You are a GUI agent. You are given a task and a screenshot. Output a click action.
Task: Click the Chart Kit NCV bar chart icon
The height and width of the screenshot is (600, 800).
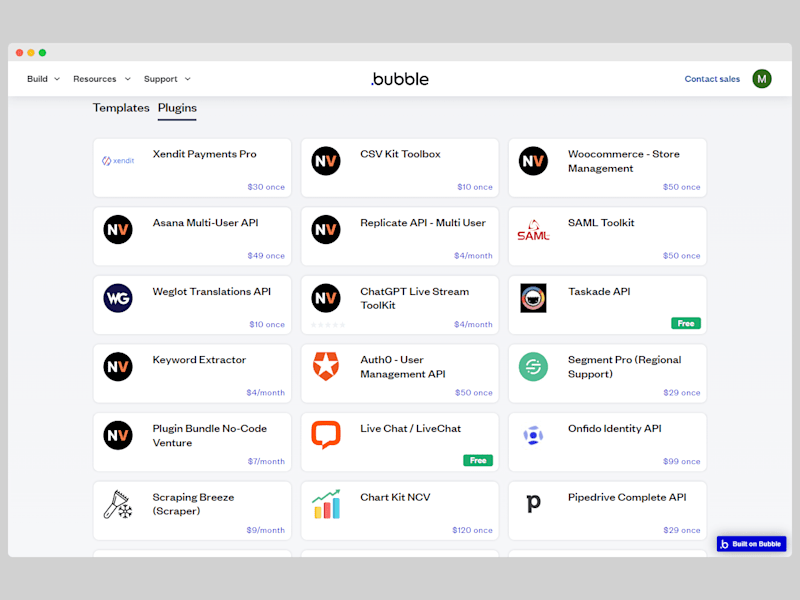[326, 504]
